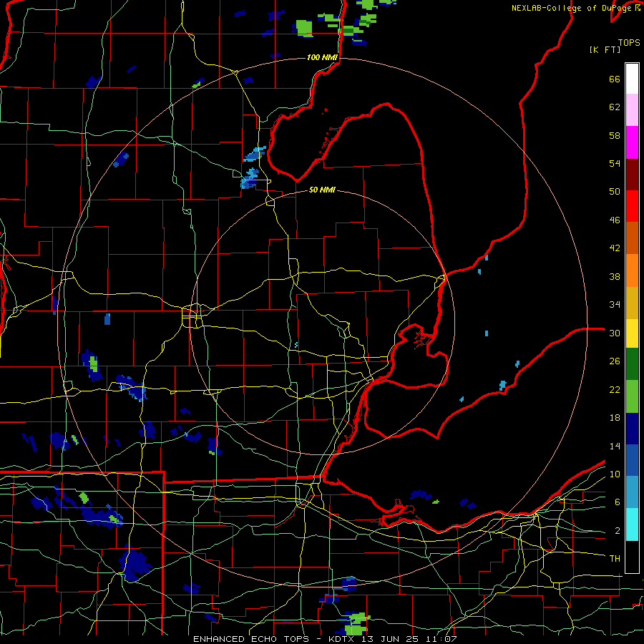Click the "6" legend value
Screen dimensions: 644x644
click(x=617, y=502)
